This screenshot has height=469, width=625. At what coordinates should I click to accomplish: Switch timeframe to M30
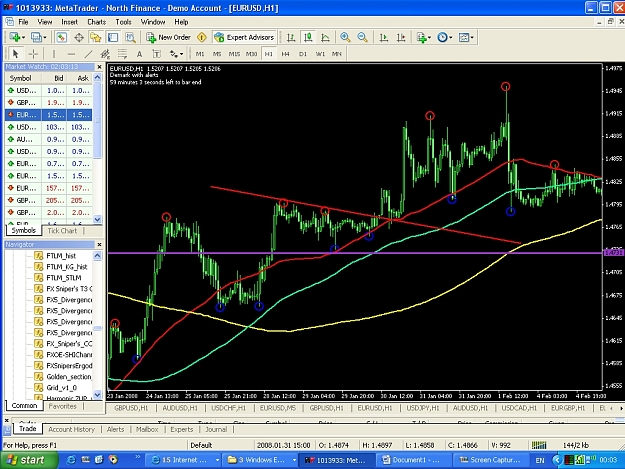click(251, 54)
